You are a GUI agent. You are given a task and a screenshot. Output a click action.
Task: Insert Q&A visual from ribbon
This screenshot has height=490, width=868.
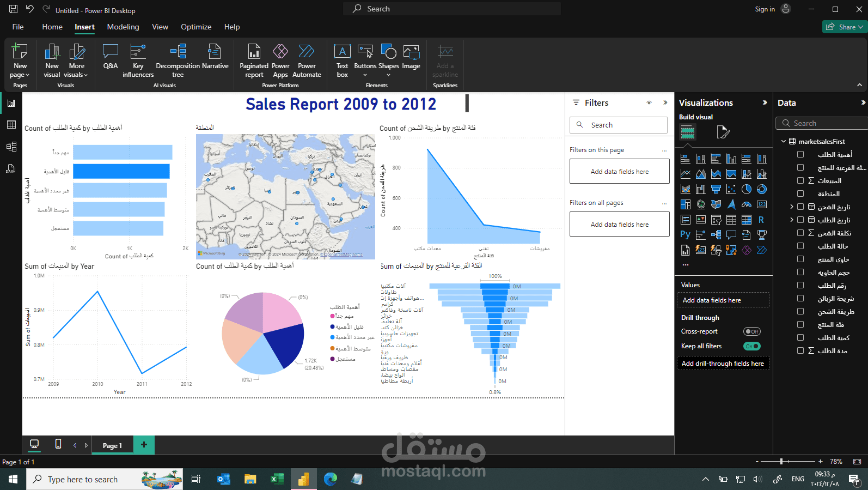111,57
